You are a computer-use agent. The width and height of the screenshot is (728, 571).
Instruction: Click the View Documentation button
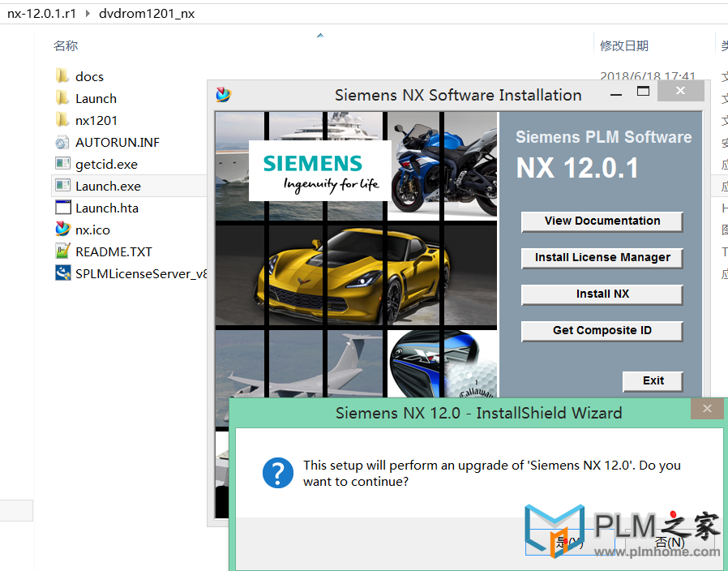[602, 221]
